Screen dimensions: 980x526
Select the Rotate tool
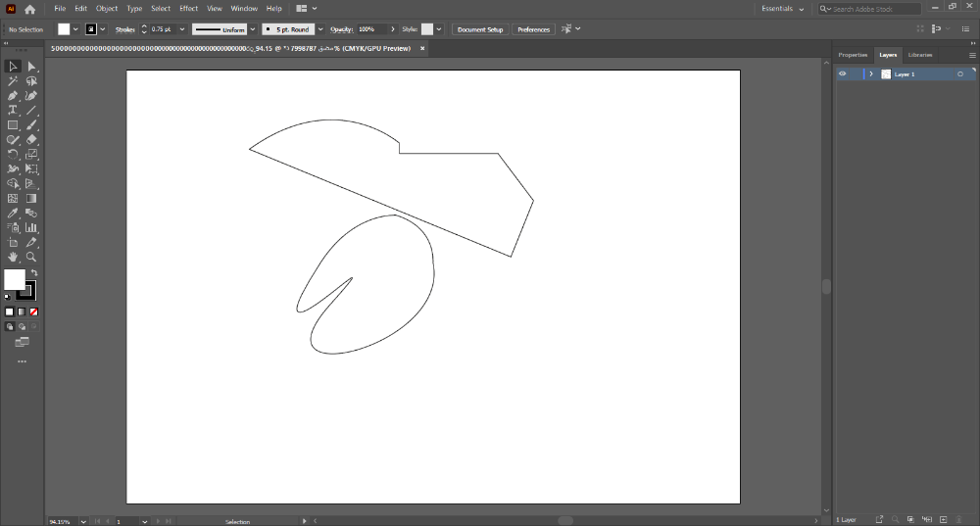(x=13, y=155)
